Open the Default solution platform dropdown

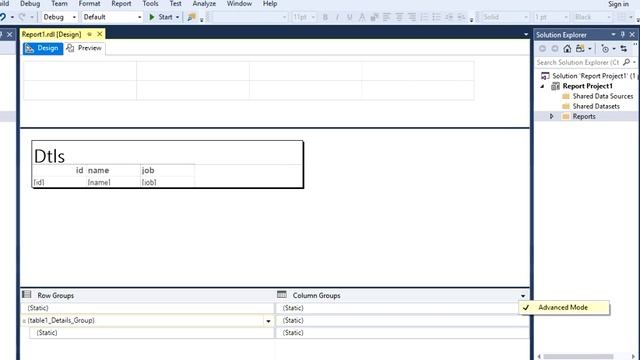[139, 17]
